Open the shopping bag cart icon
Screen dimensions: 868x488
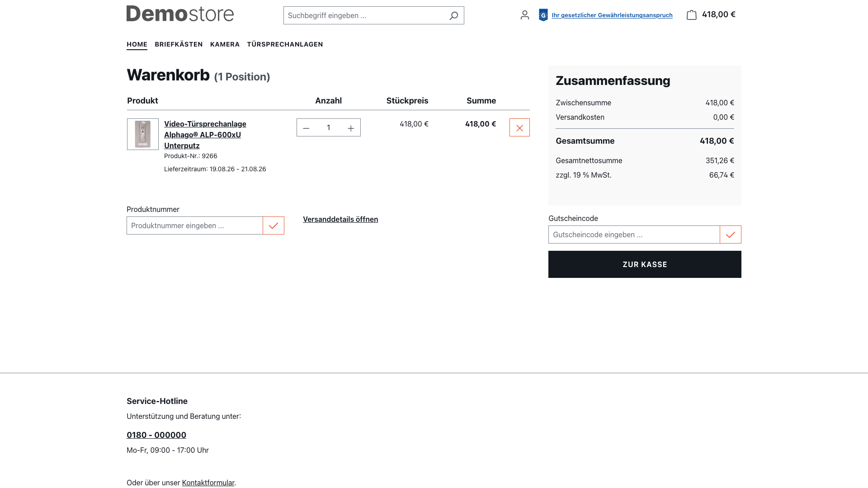pos(691,15)
